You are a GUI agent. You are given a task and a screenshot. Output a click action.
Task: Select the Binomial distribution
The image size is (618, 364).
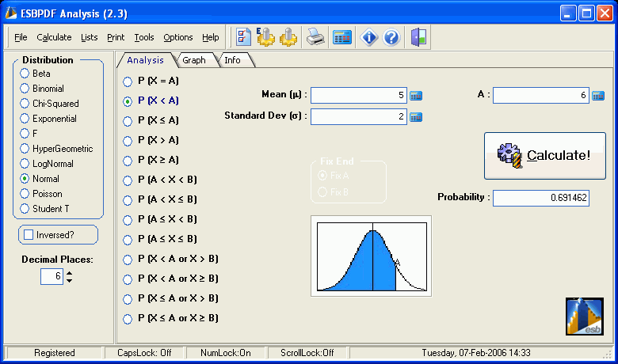42,89
